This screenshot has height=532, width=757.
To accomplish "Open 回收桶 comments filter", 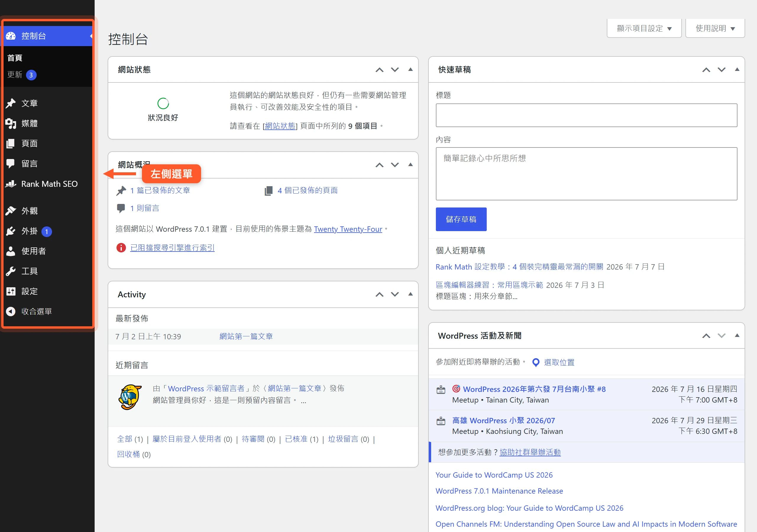I will coord(129,454).
